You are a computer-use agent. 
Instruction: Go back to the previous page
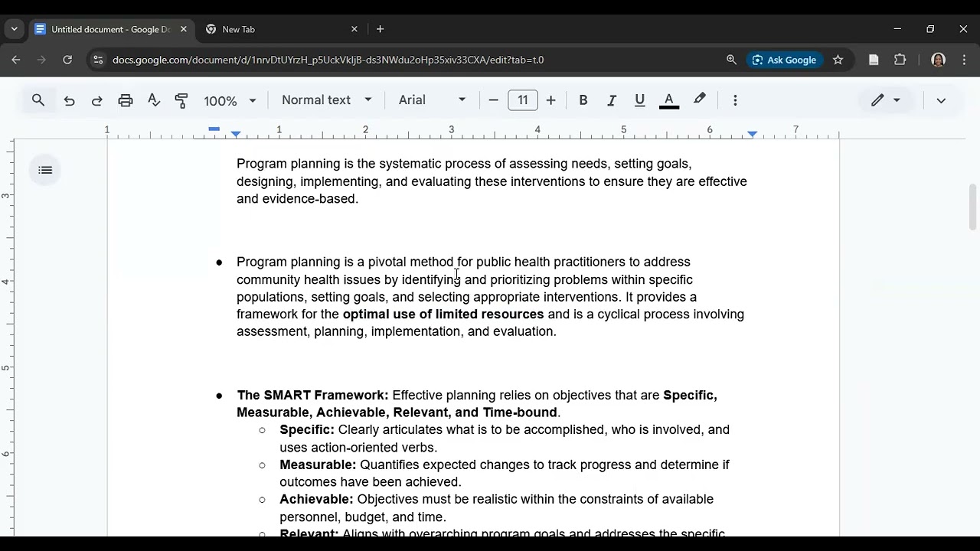click(16, 60)
